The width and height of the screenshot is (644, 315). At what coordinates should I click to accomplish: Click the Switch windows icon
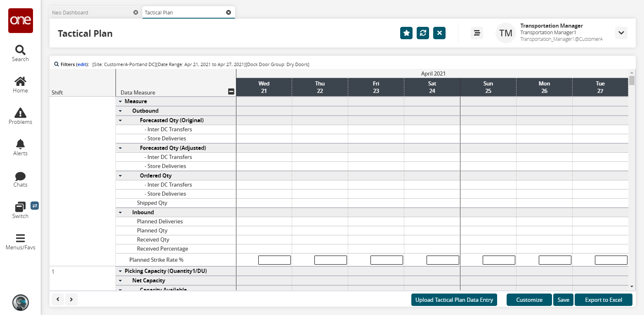click(20, 207)
